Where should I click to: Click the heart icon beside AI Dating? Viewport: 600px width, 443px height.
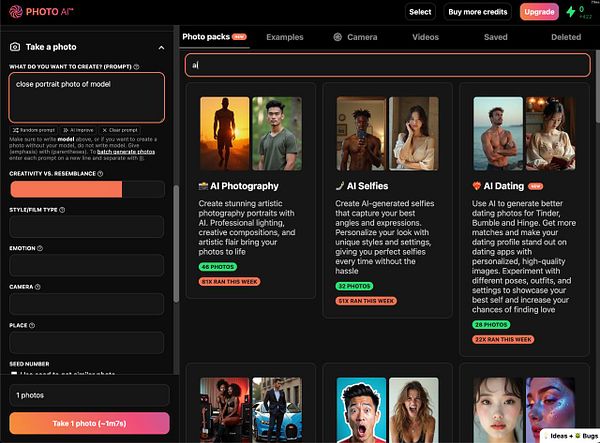[476, 186]
